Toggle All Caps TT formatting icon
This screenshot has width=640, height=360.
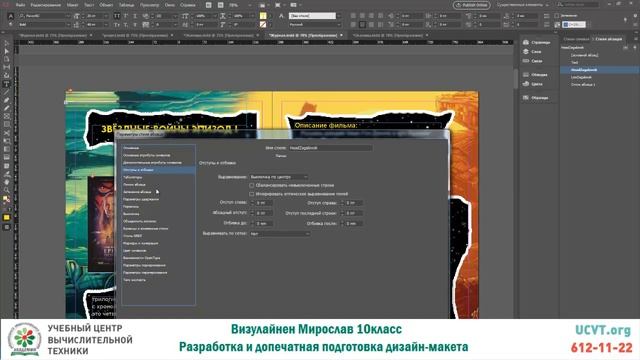(117, 16)
